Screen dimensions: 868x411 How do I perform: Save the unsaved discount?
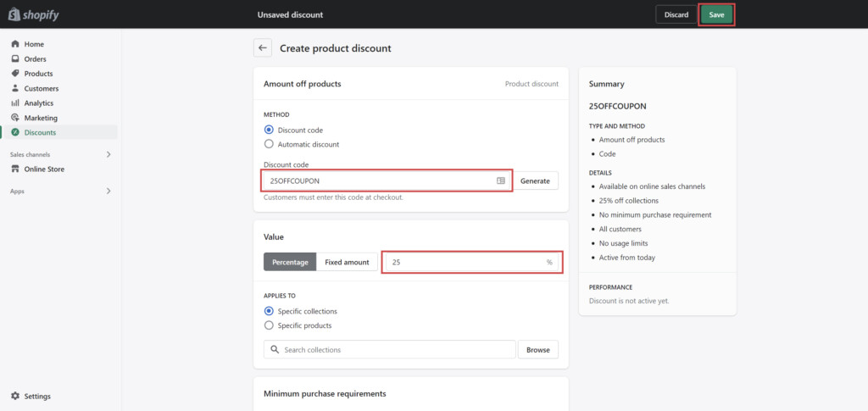716,14
